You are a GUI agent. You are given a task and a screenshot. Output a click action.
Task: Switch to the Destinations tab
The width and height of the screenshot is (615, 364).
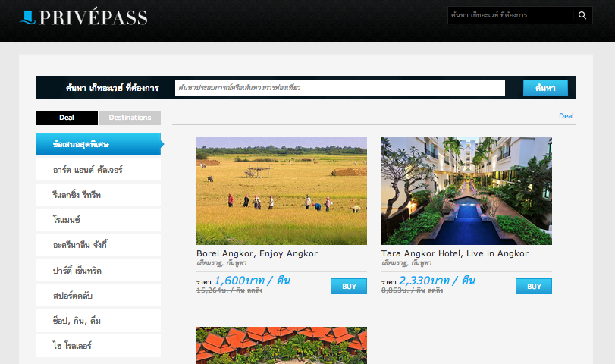pyautogui.click(x=130, y=118)
